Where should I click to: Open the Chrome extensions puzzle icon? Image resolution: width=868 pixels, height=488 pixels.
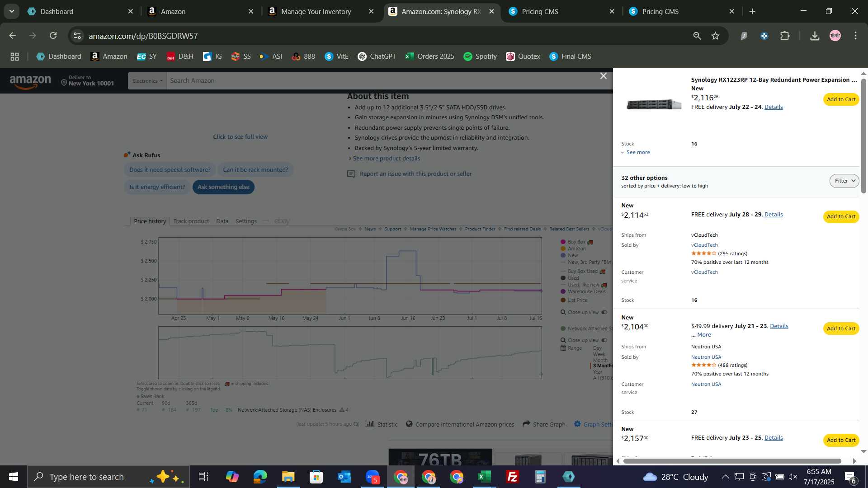785,36
